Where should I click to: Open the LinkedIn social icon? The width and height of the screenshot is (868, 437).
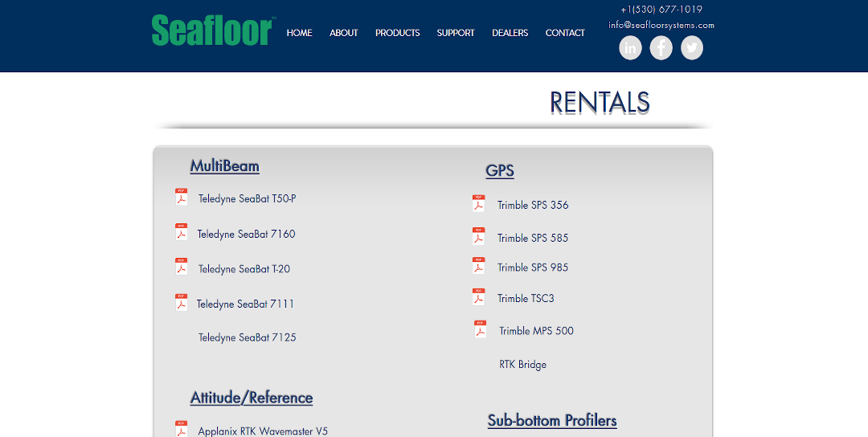click(630, 47)
